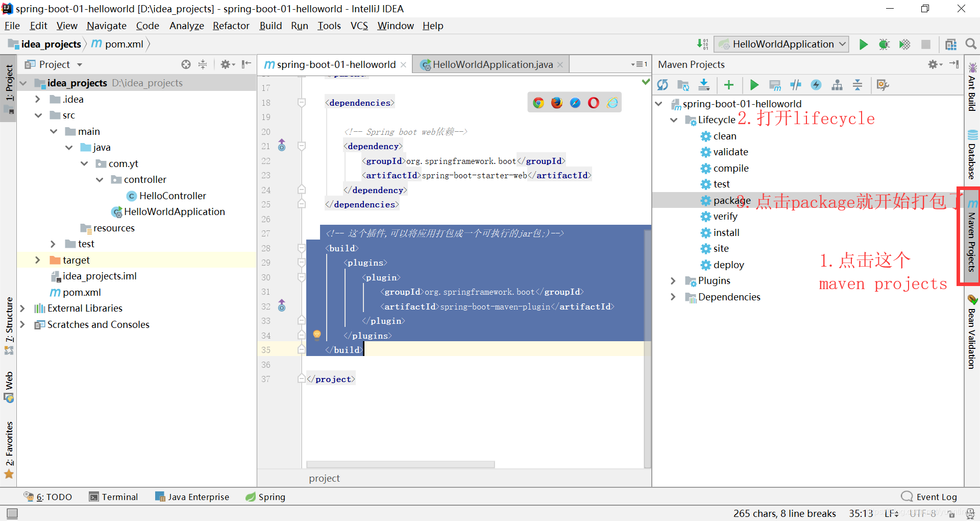Open in Firefox browser icon
The width and height of the screenshot is (980, 521).
pos(556,103)
